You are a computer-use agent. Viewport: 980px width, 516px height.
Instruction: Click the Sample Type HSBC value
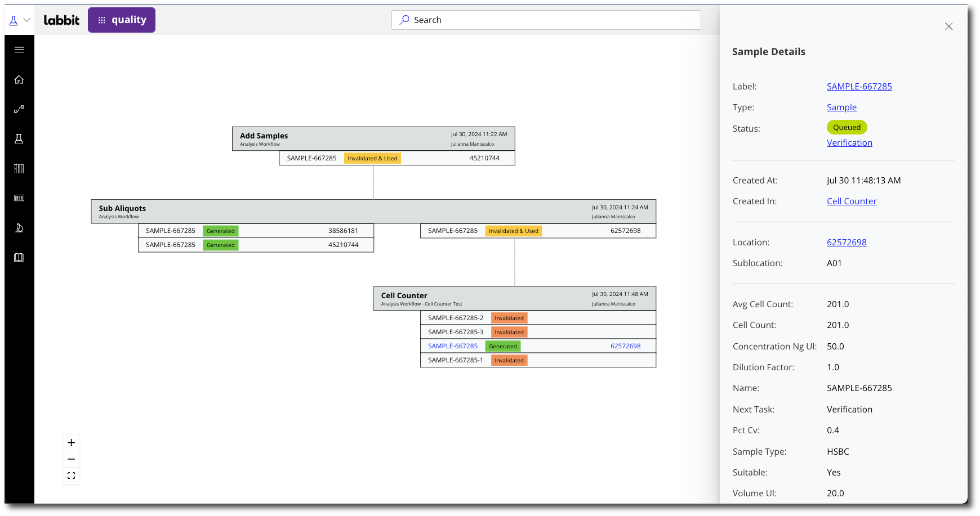838,452
